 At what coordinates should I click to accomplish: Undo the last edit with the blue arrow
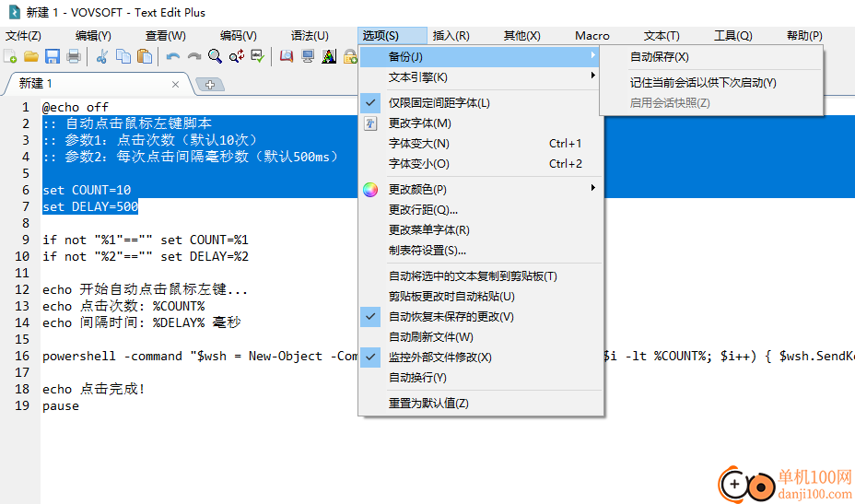[173, 55]
